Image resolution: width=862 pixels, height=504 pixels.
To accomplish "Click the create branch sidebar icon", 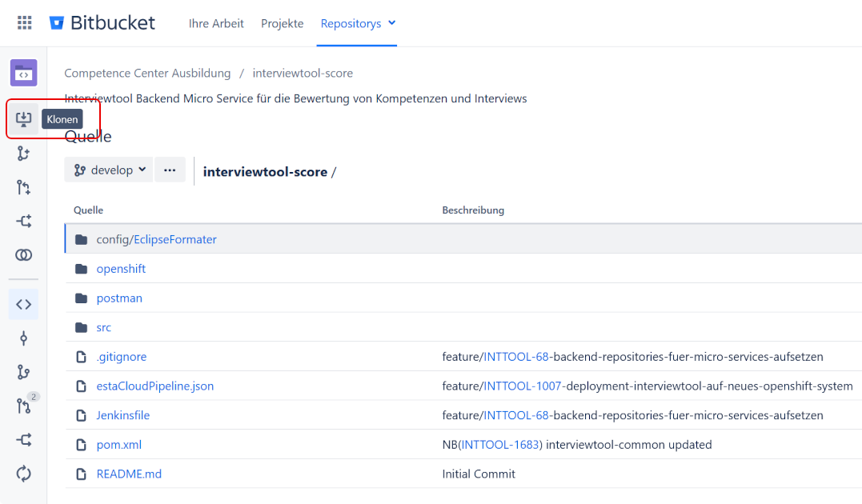I will tap(24, 154).
